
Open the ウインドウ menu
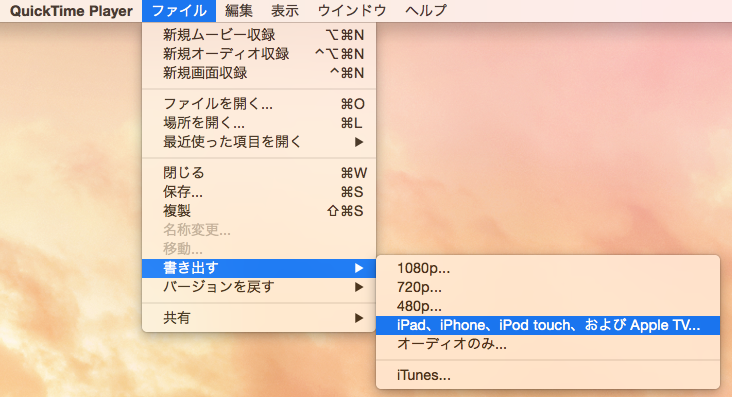click(352, 11)
